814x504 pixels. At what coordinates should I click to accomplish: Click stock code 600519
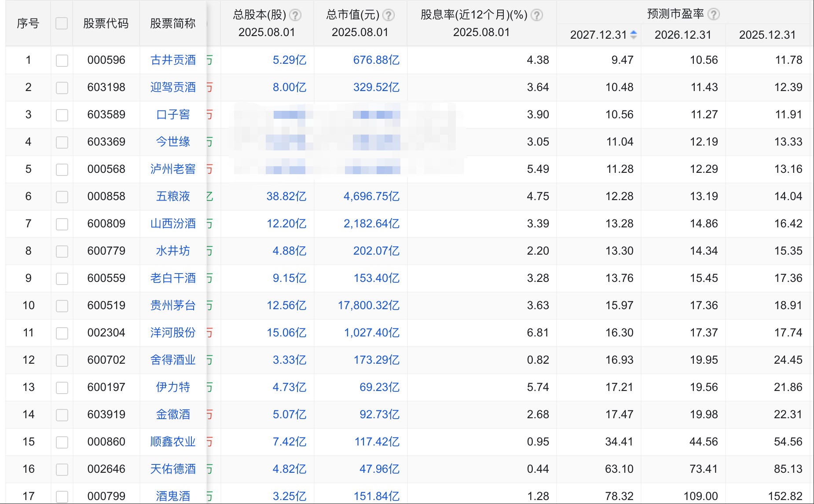click(106, 305)
